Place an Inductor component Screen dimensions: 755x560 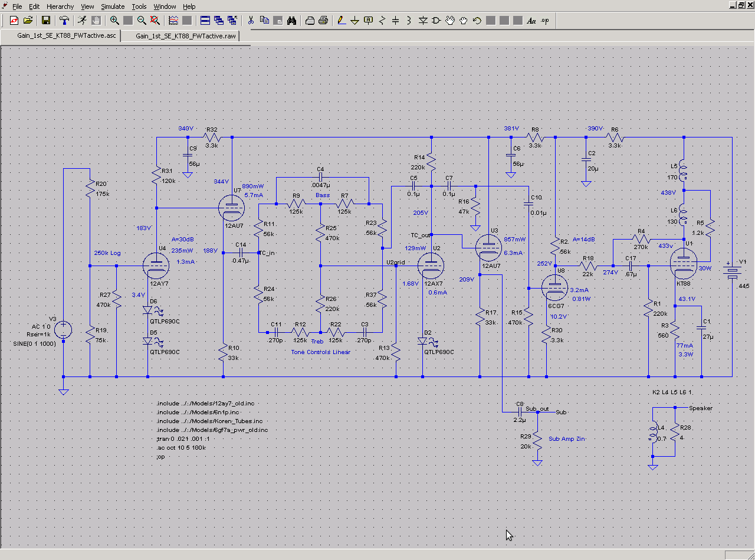(x=409, y=21)
